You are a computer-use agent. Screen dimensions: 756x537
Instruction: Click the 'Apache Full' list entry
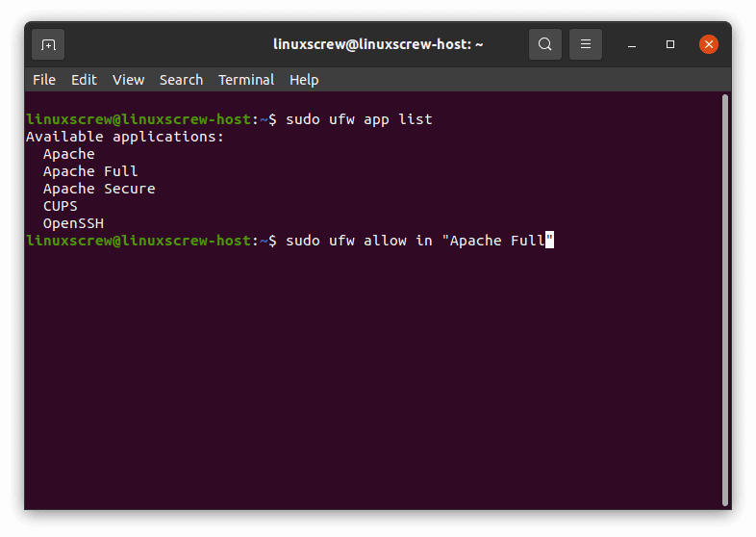click(x=90, y=171)
